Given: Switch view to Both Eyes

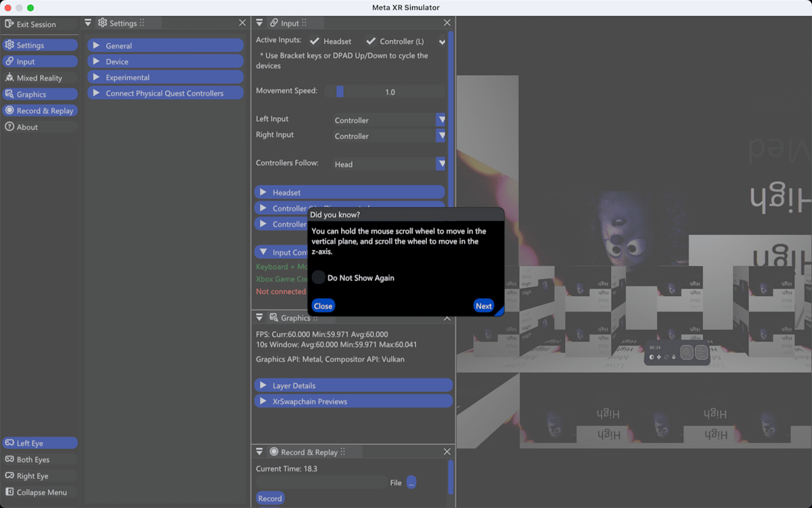Looking at the screenshot, I should coord(39,459).
